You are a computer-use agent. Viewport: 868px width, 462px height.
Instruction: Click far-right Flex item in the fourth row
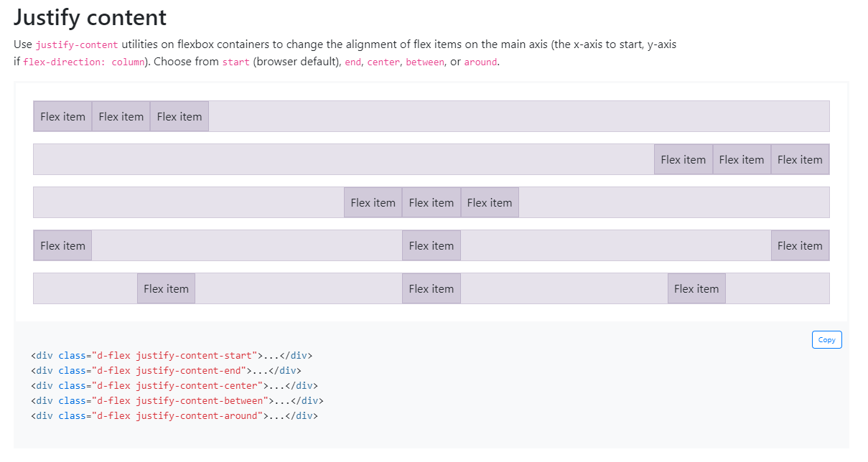click(x=800, y=246)
